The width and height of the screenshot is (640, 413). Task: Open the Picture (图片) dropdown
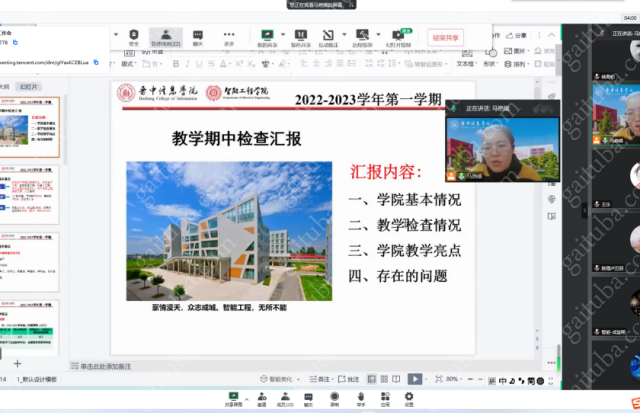point(516,51)
